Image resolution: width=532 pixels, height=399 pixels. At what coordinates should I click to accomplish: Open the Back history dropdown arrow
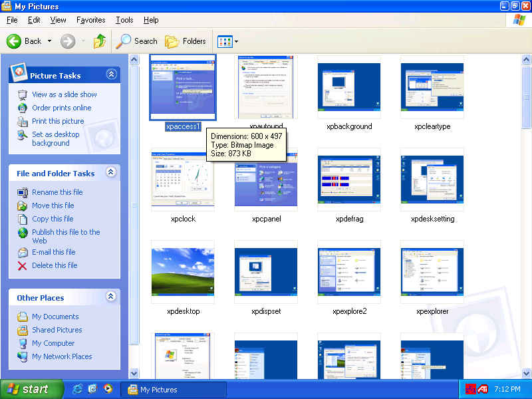(x=49, y=41)
